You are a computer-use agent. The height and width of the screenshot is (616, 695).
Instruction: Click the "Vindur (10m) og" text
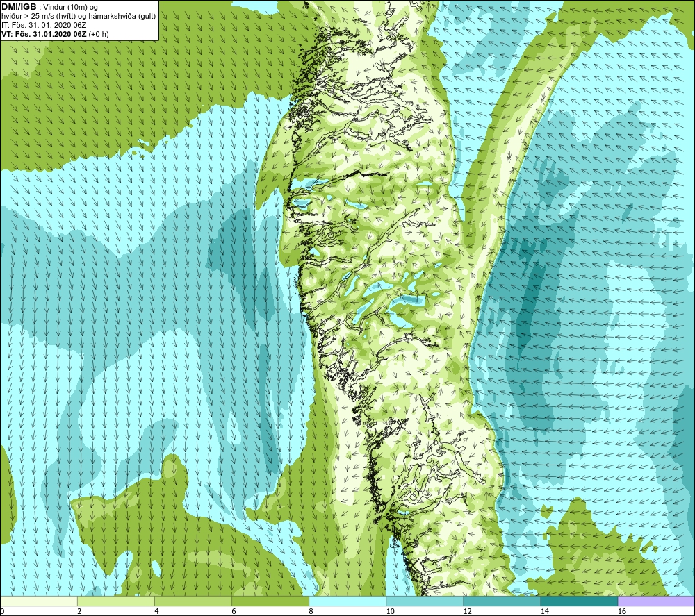pos(70,8)
